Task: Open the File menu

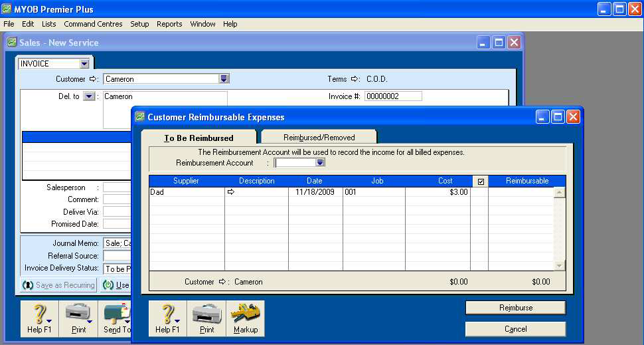Action: [x=9, y=24]
